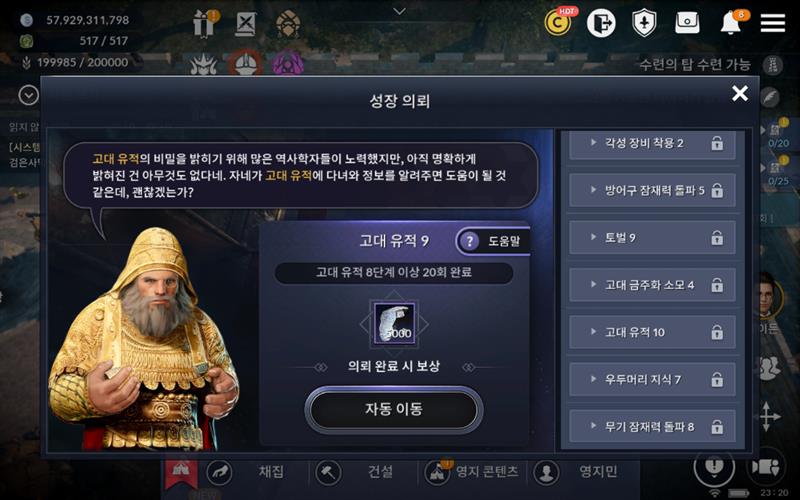Image resolution: width=800 pixels, height=500 pixels.
Task: Select the 우두머리 지식 7 locked quest
Action: [x=652, y=380]
